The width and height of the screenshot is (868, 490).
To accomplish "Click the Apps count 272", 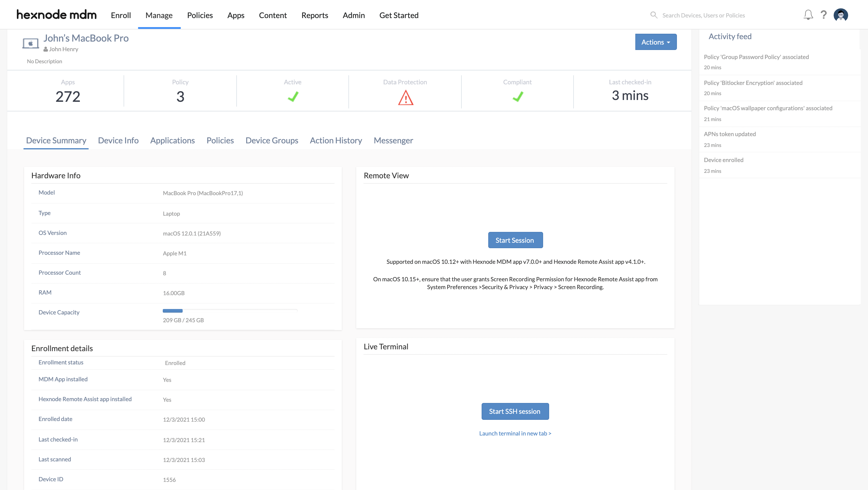I will click(68, 97).
